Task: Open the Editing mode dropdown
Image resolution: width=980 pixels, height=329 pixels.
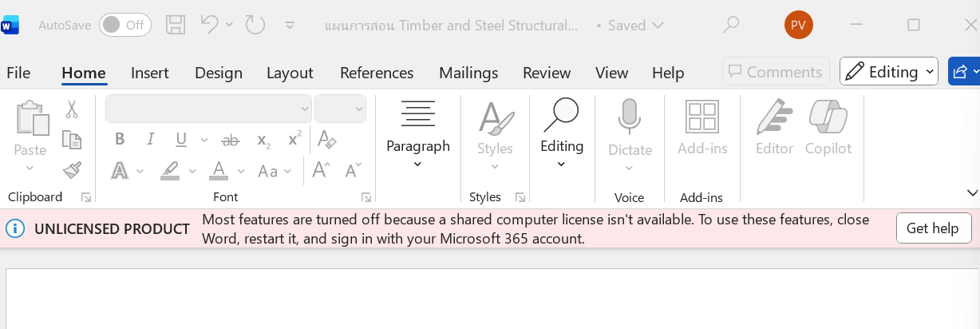Action: click(889, 72)
